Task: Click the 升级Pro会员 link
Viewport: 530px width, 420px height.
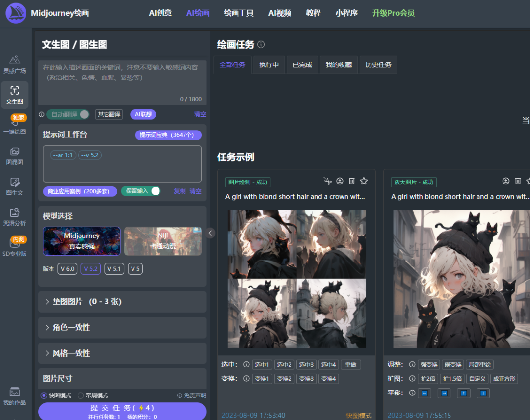Action: point(394,13)
